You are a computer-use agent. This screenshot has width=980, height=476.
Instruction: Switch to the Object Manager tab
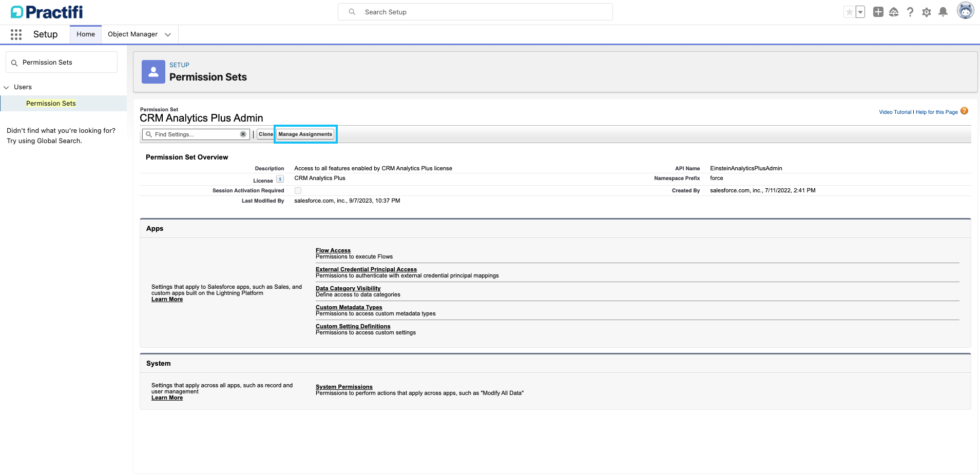coord(132,34)
